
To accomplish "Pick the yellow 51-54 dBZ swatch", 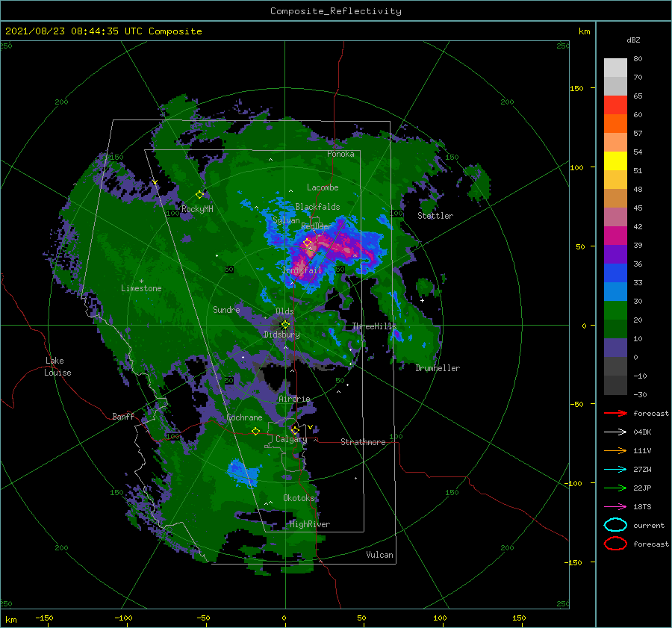I will click(615, 161).
